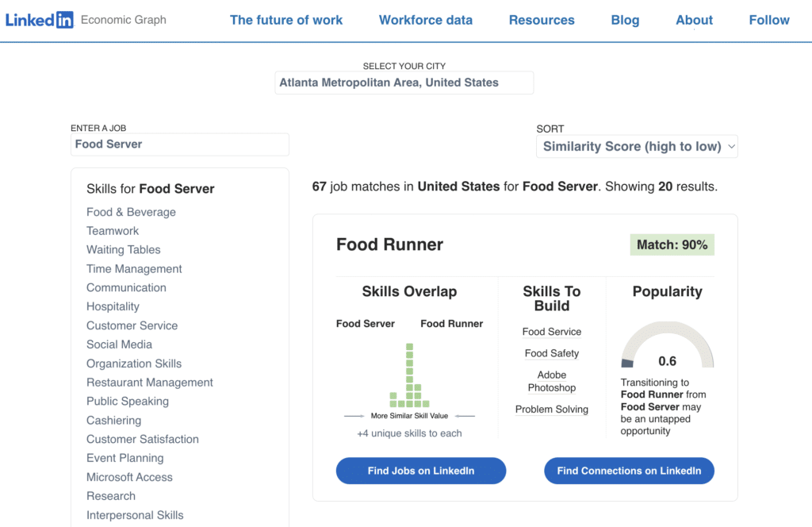Image resolution: width=812 pixels, height=527 pixels.
Task: Go to Workforce data page
Action: pyautogui.click(x=426, y=20)
